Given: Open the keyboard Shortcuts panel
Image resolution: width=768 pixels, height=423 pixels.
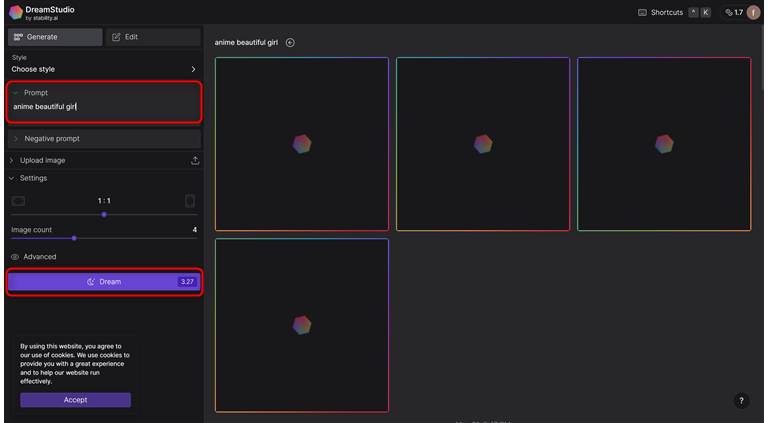Looking at the screenshot, I should tap(660, 13).
